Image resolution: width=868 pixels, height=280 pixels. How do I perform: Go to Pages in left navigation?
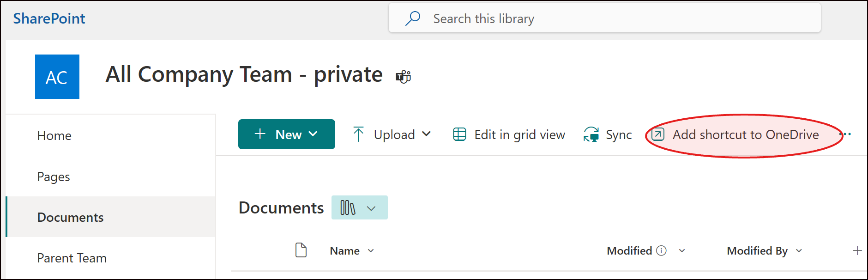[x=54, y=177]
